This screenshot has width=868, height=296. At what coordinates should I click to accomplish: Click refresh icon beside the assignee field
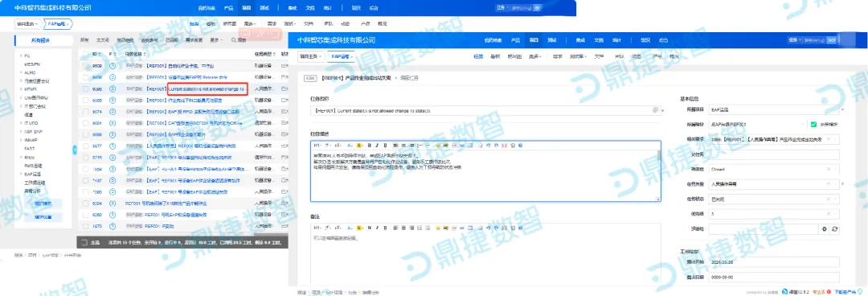click(835, 228)
